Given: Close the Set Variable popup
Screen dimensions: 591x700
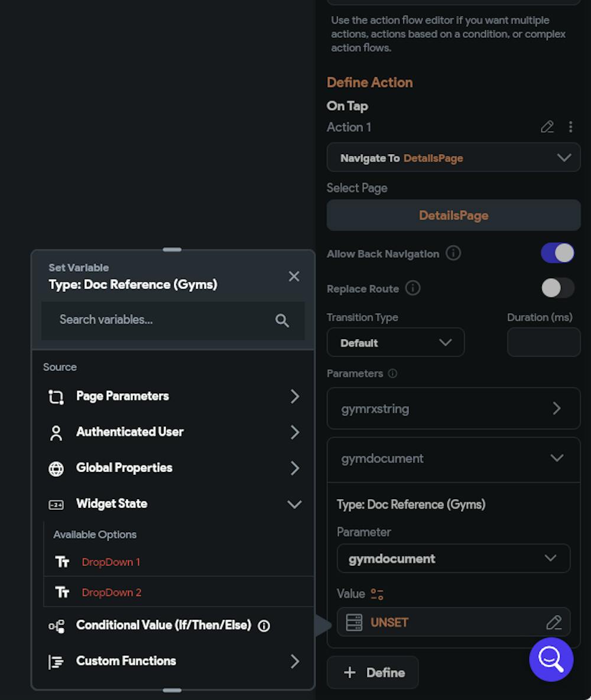Looking at the screenshot, I should tap(294, 276).
